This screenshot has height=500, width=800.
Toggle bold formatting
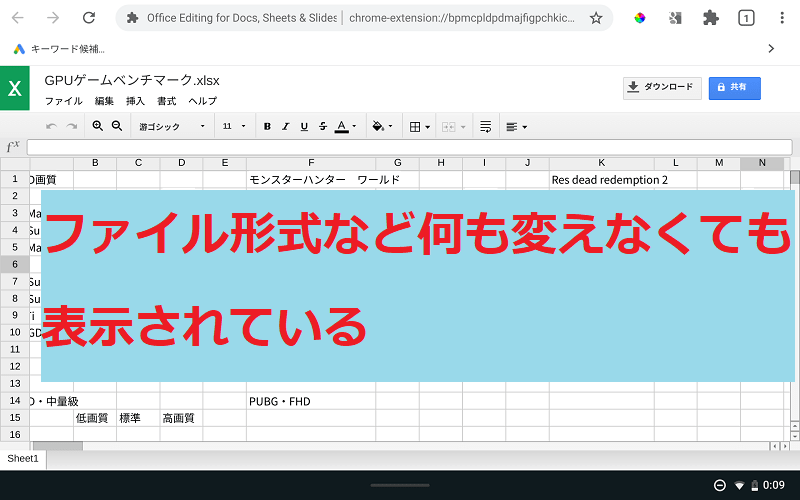pos(267,127)
